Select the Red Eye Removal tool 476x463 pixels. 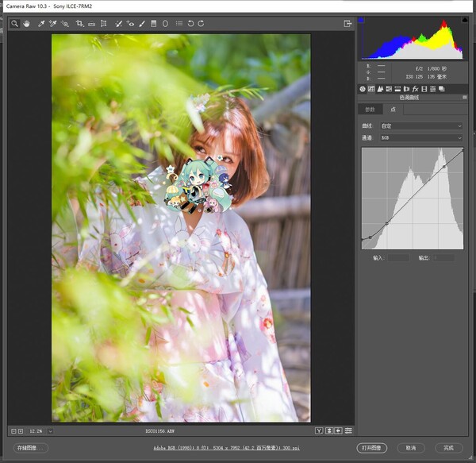click(x=131, y=24)
